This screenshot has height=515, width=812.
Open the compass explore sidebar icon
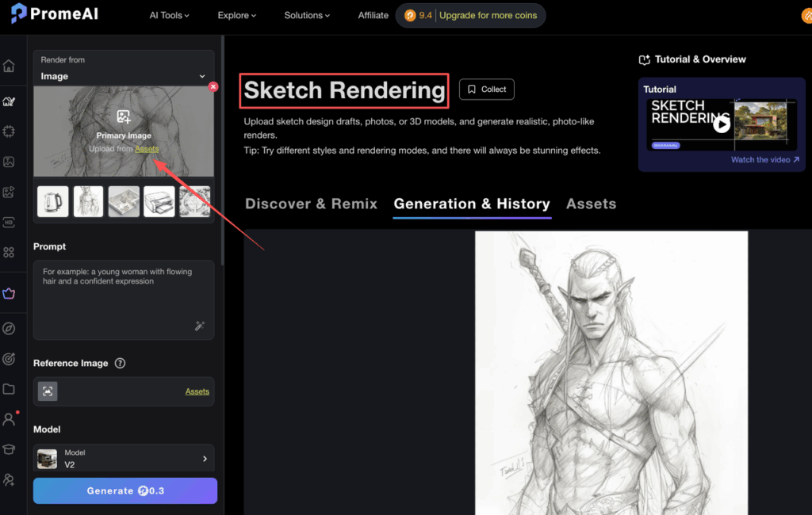click(9, 329)
